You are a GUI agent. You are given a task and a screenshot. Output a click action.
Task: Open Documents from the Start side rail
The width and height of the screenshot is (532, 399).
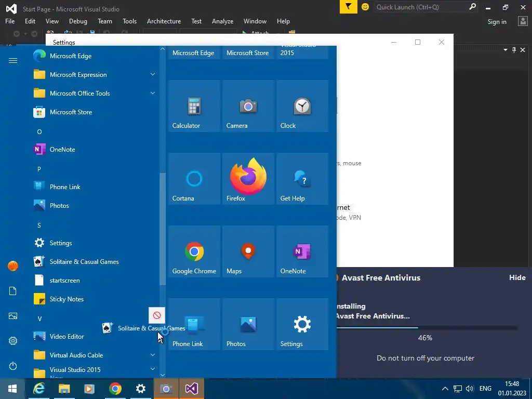pos(13,291)
